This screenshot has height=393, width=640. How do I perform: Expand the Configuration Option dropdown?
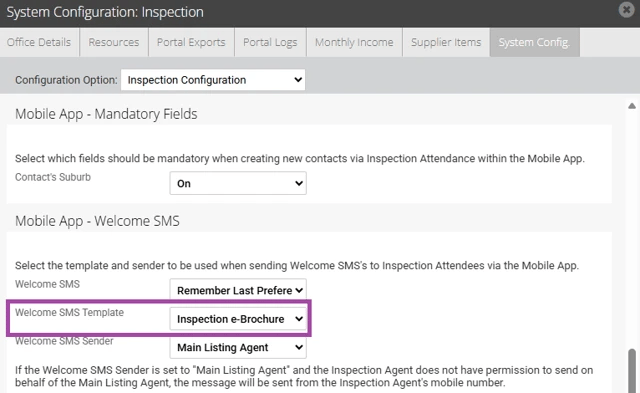213,80
